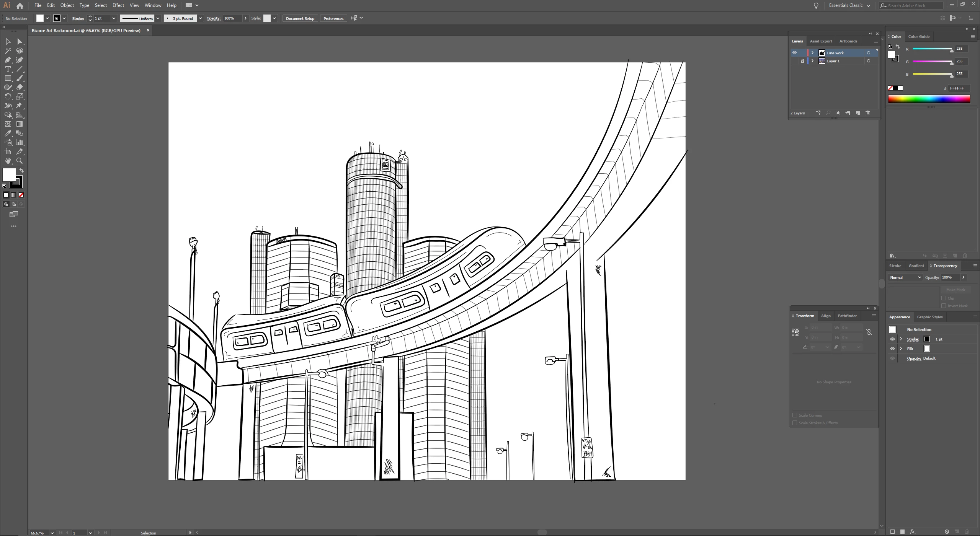Click the Gradient tool icon

20,124
